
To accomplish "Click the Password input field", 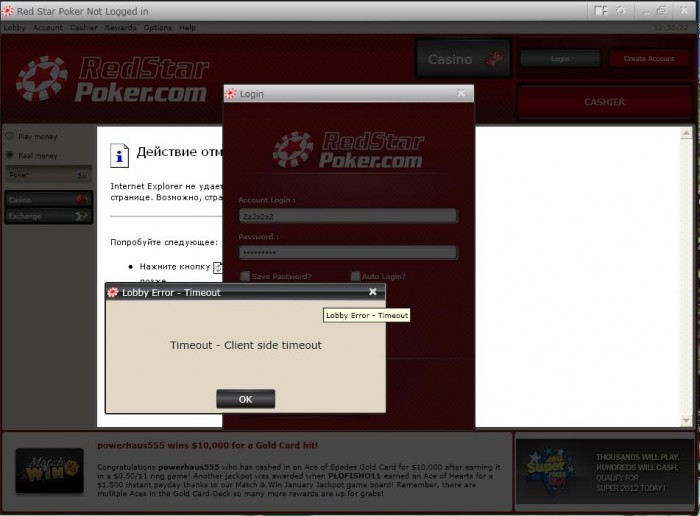I will point(348,253).
